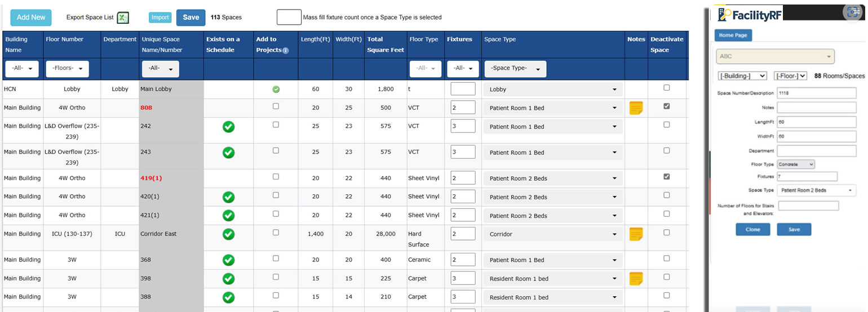Image resolution: width=868 pixels, height=312 pixels.
Task: Check Add to Projects for space 243
Action: [276, 150]
